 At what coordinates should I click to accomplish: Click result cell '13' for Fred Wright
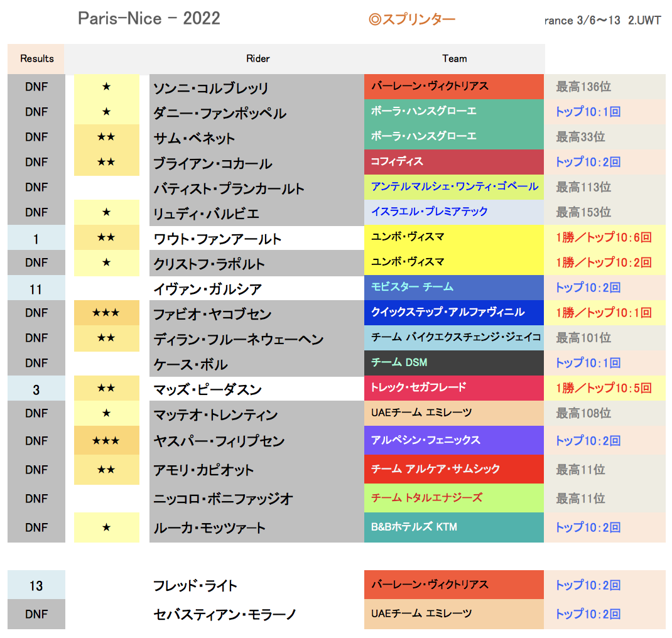point(36,585)
